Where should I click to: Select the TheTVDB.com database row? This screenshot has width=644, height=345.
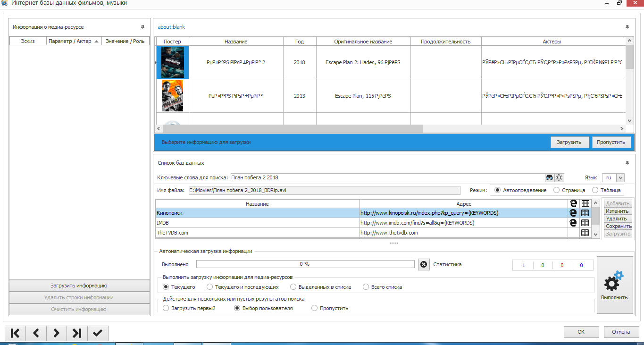(362, 233)
